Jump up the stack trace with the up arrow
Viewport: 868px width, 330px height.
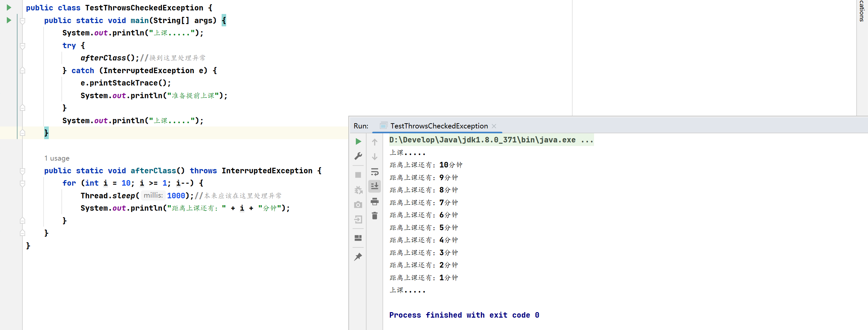click(x=374, y=142)
